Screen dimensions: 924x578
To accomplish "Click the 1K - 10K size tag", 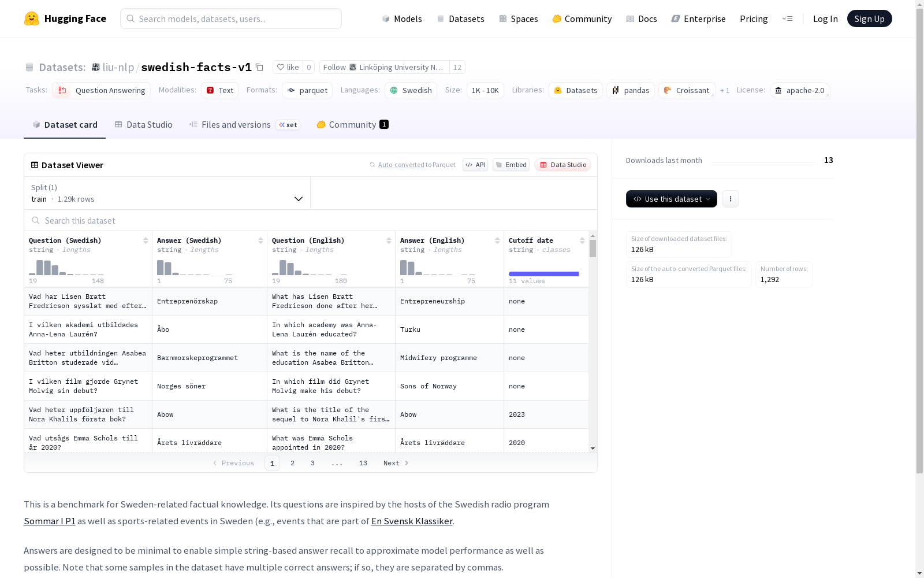I will coord(485,90).
